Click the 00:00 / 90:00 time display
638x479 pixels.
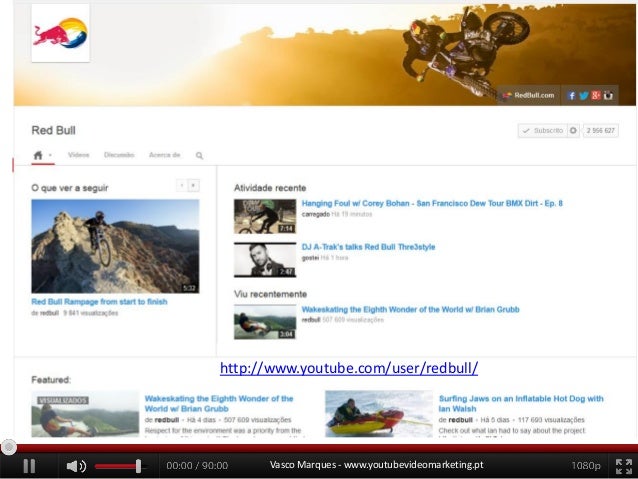tap(197, 466)
